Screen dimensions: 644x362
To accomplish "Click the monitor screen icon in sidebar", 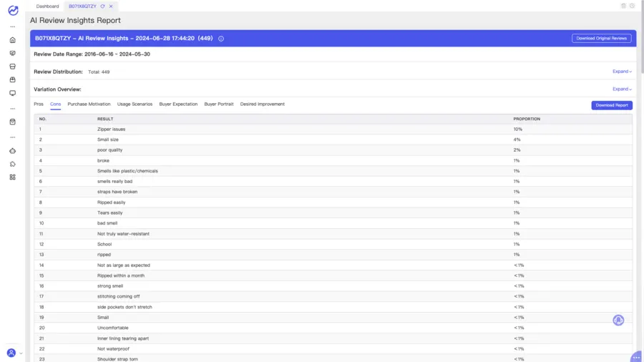I will tap(13, 93).
